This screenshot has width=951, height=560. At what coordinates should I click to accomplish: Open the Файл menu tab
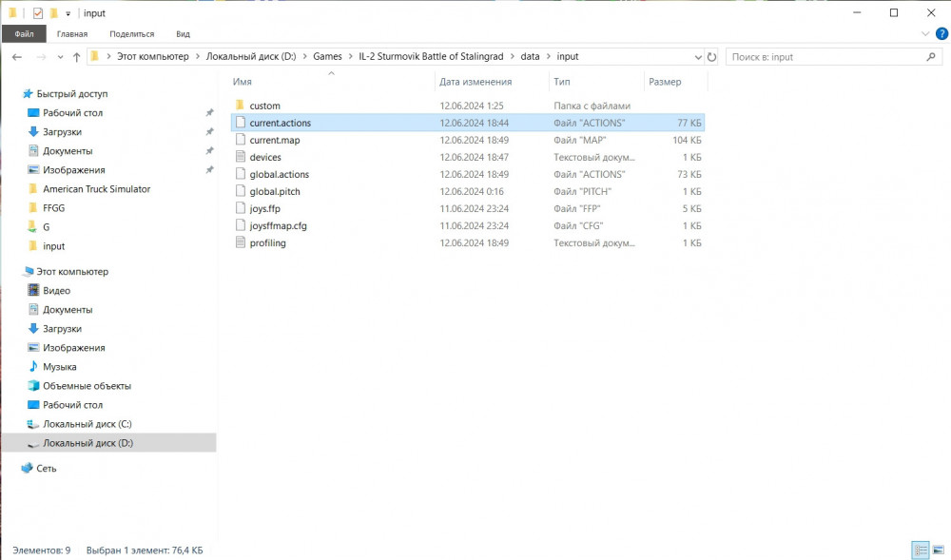(x=24, y=34)
